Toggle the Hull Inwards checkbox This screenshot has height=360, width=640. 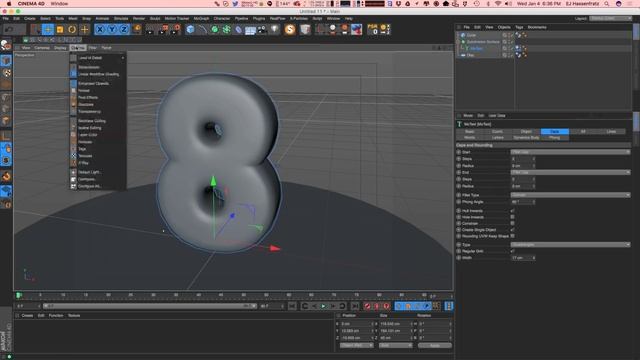click(x=513, y=211)
